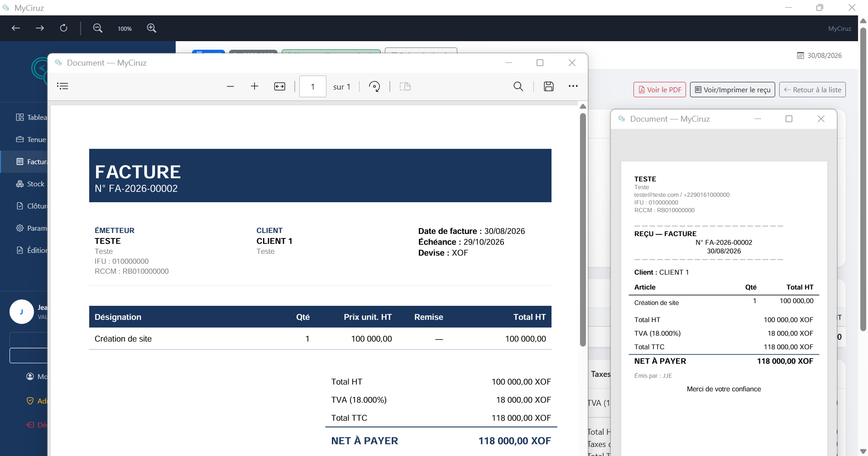868x456 pixels.
Task: Click the user avatar J
Action: pos(21,312)
